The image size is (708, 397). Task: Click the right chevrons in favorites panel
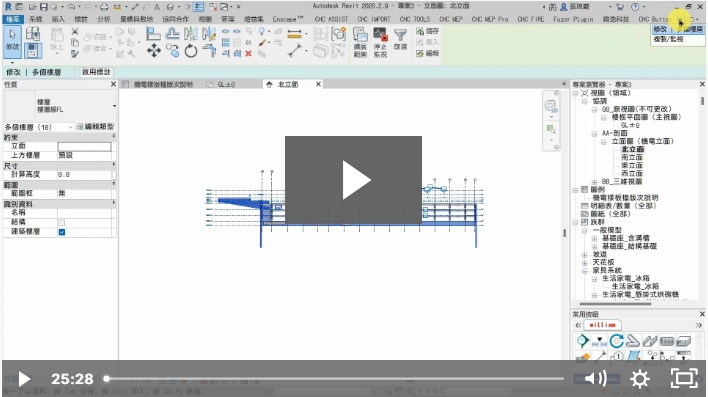coord(699,325)
